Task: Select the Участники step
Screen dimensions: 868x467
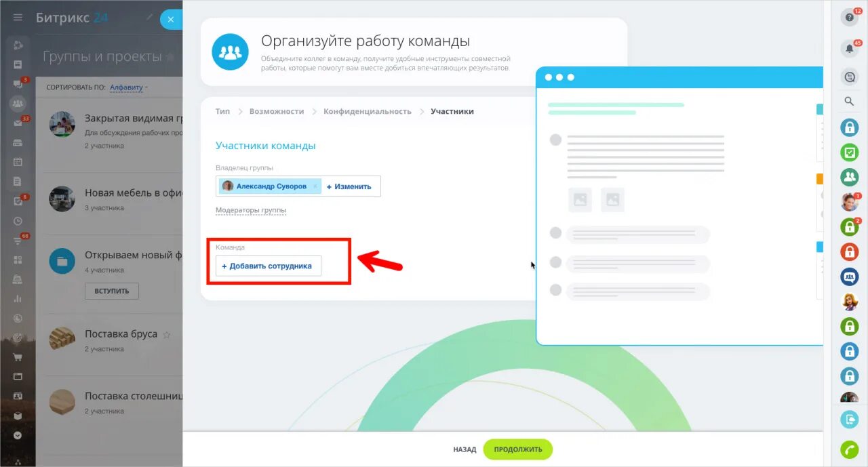Action: coord(452,111)
